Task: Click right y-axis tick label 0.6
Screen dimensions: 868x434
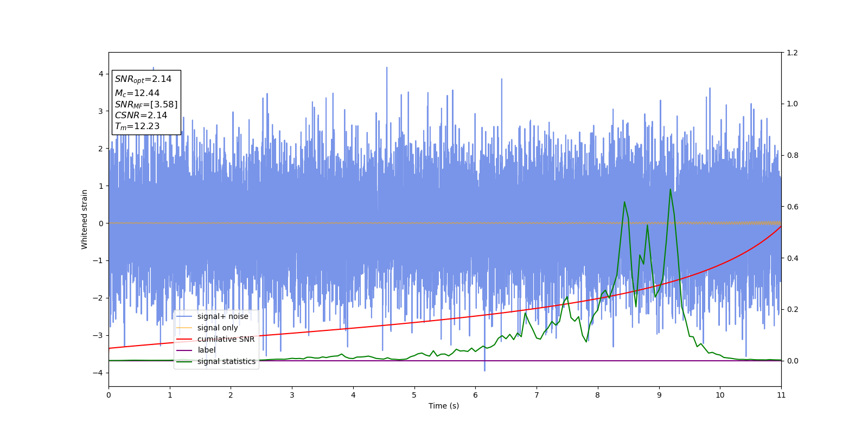Action: tap(793, 207)
